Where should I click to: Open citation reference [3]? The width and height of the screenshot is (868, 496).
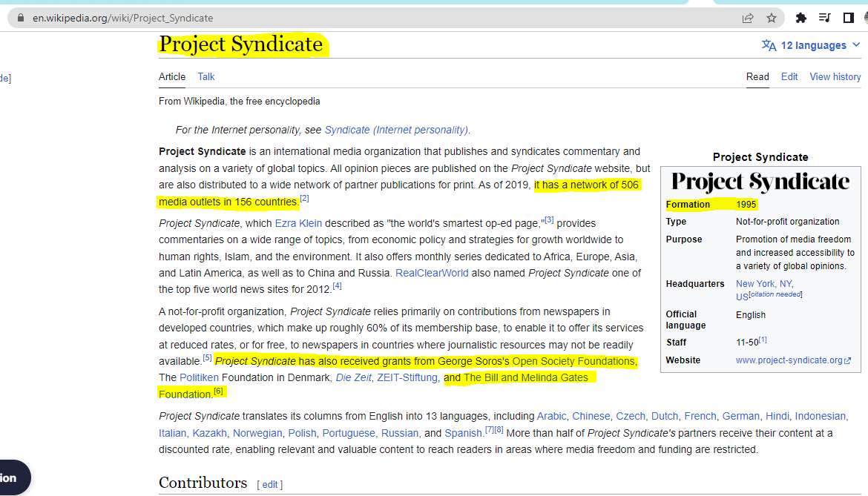pos(549,220)
